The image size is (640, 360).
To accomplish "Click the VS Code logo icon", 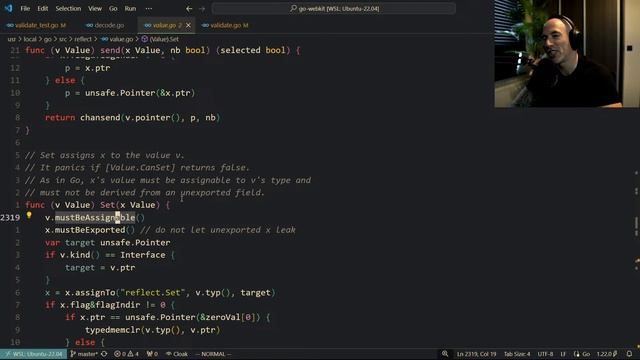I will 8,8.
